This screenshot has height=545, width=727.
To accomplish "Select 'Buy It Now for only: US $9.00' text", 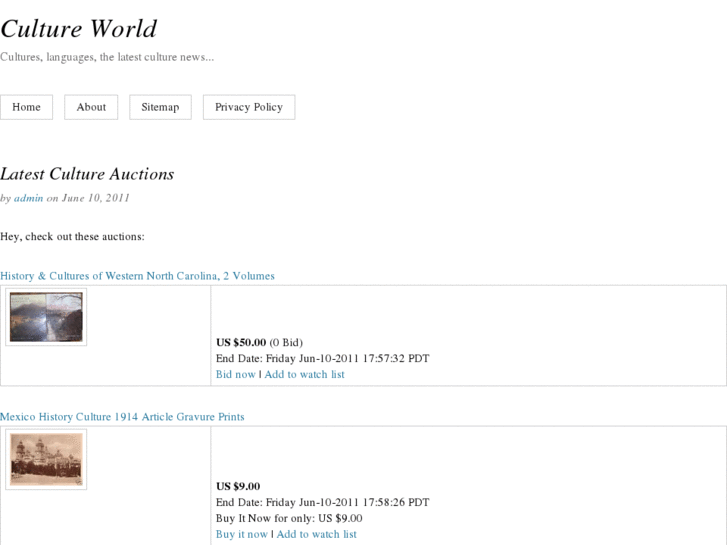I will [289, 518].
